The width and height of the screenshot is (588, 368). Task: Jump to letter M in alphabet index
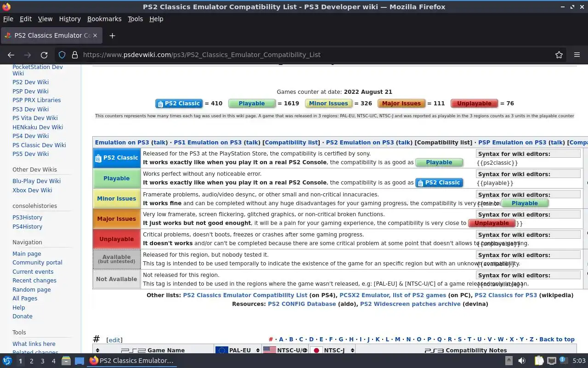[x=397, y=339]
